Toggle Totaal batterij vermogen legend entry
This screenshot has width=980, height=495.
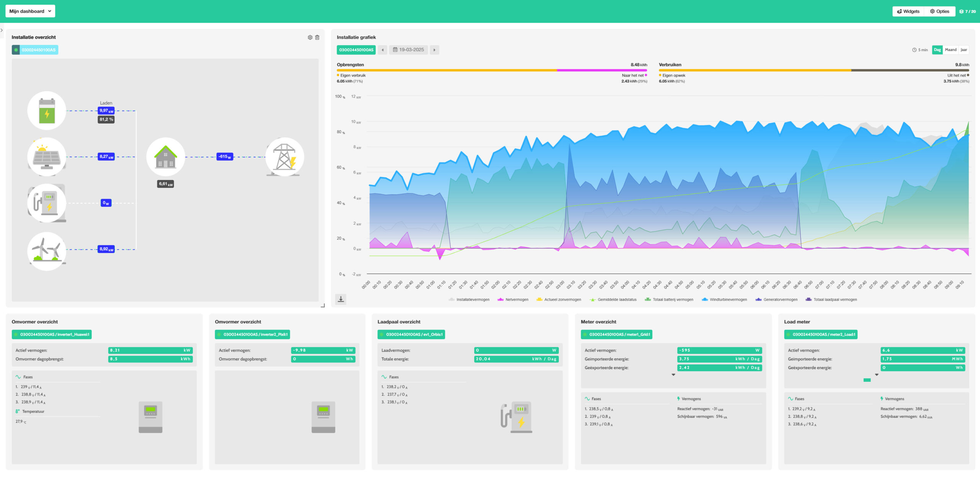pos(673,300)
